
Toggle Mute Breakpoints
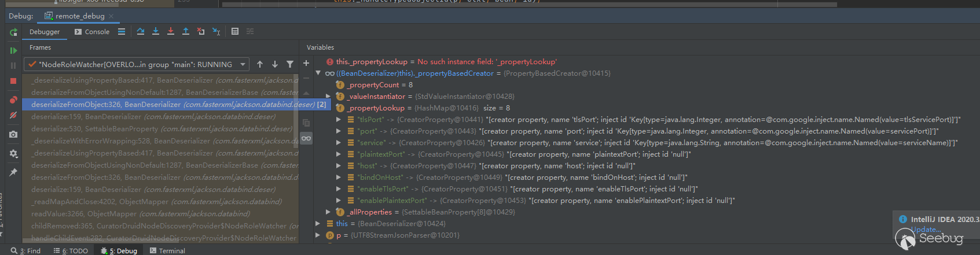pos(13,115)
